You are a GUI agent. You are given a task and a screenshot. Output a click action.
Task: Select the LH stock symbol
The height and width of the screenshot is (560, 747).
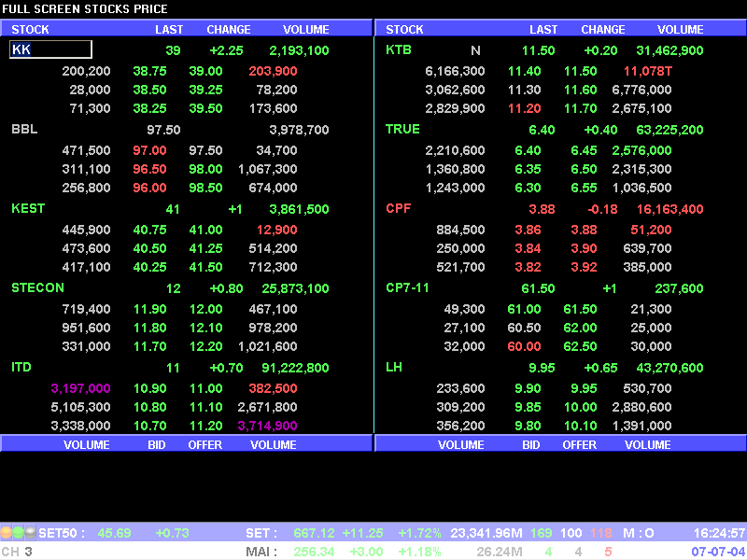394,367
